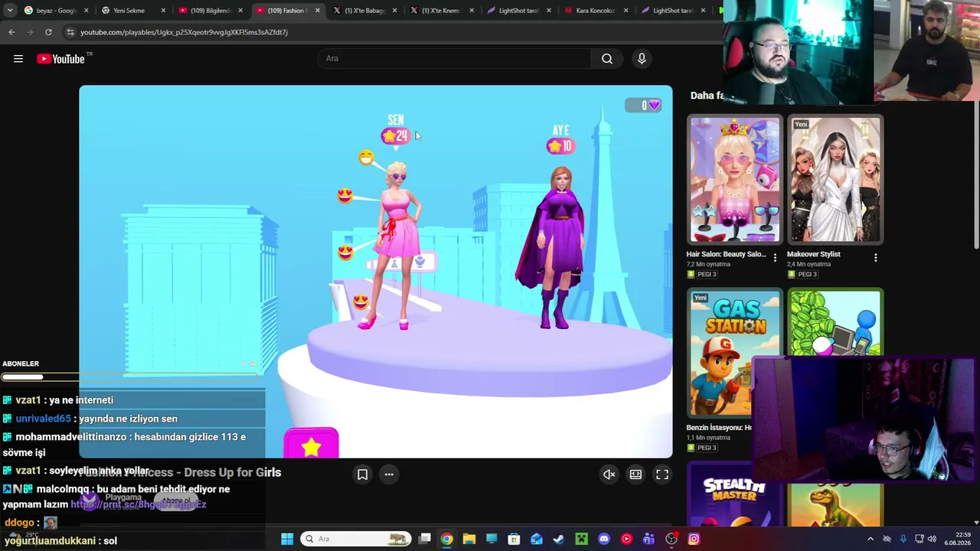Open Hair Salon: Beauty Salon game thumbnail
The image size is (980, 551).
pyautogui.click(x=734, y=180)
